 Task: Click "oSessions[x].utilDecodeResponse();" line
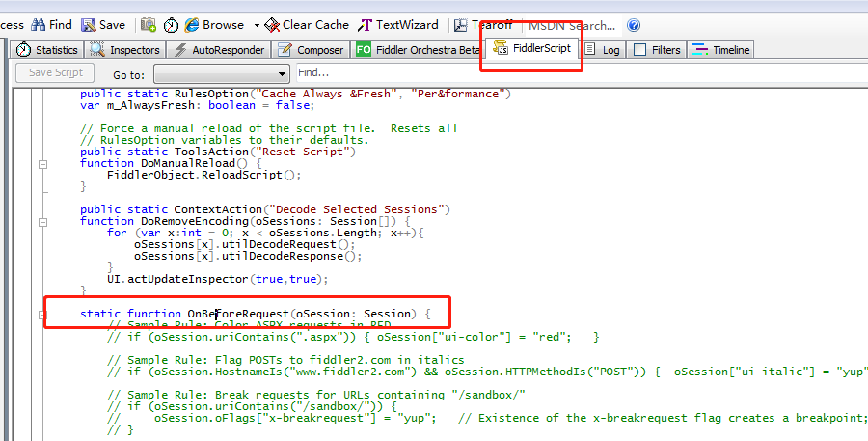(x=248, y=256)
